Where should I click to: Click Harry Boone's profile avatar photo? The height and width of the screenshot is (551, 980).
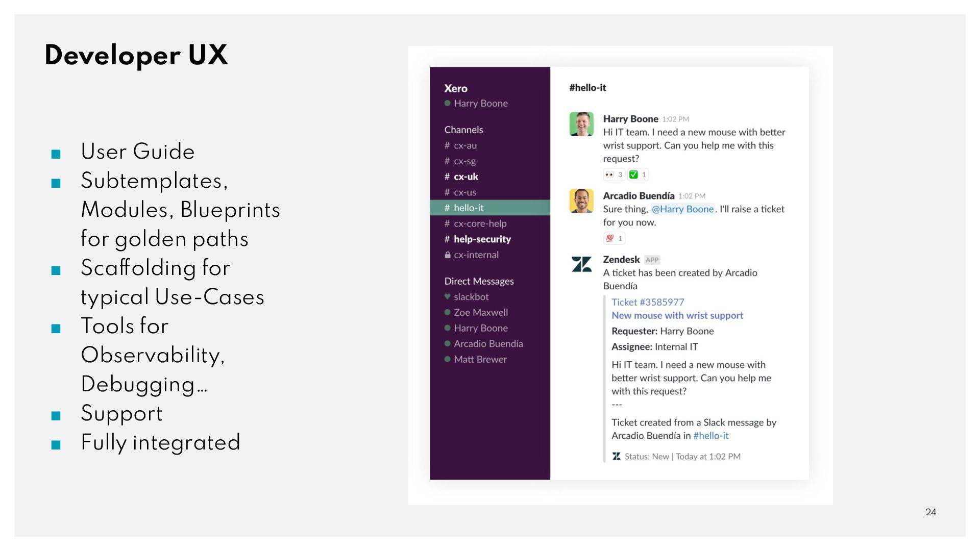coord(581,124)
